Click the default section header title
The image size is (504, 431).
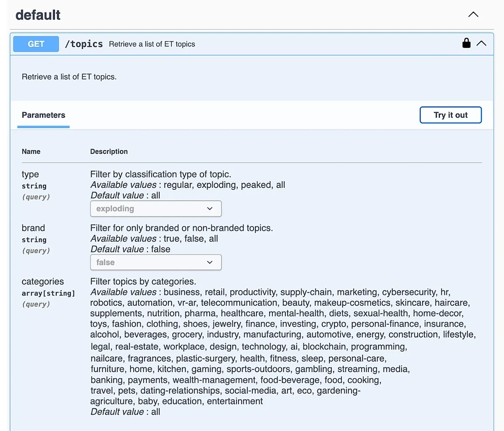point(38,15)
